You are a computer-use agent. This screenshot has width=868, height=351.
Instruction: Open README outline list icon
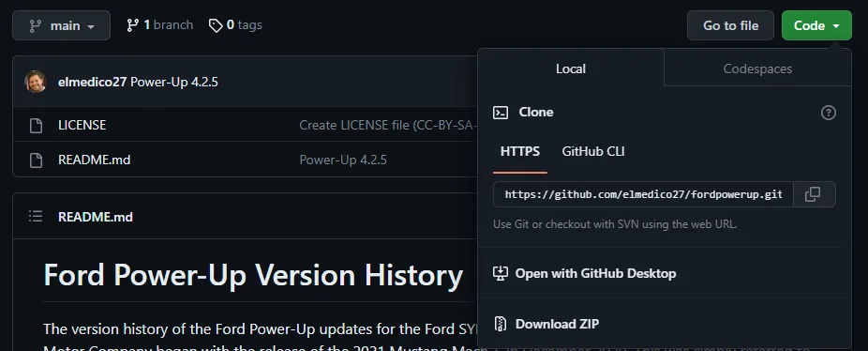pyautogui.click(x=36, y=216)
